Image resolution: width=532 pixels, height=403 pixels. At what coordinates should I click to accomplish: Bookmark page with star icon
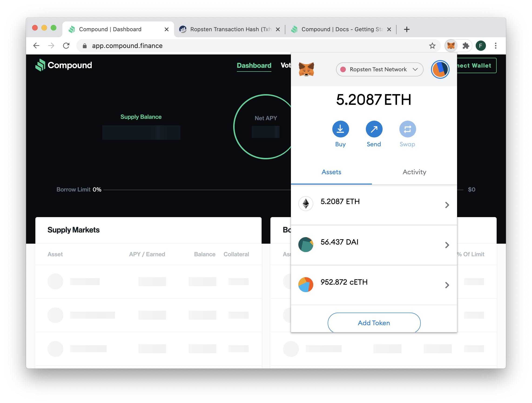coord(432,46)
